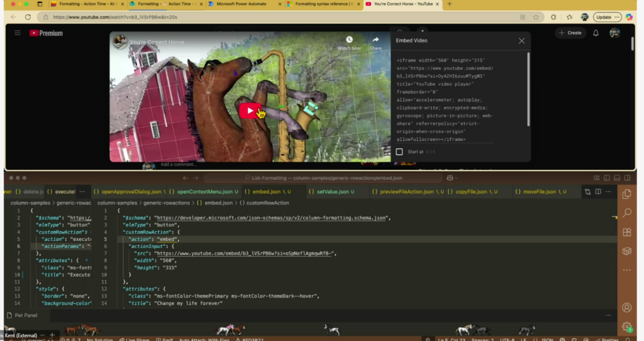
Task: Open a new browser tab
Action: click(449, 4)
